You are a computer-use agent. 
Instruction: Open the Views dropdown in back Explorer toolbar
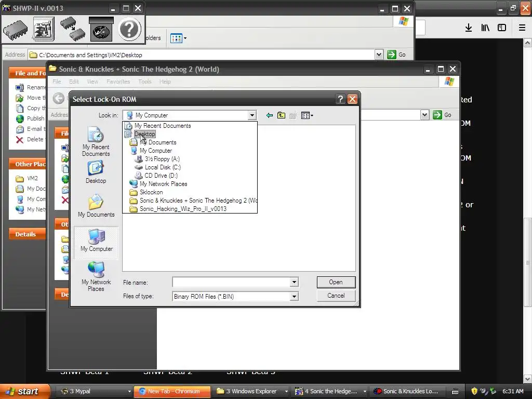click(179, 38)
